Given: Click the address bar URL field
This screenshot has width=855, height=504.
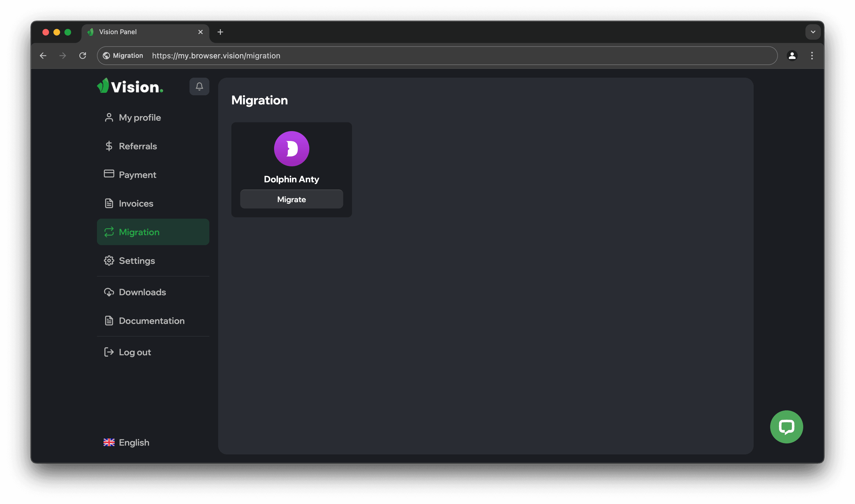Looking at the screenshot, I should pyautogui.click(x=437, y=56).
